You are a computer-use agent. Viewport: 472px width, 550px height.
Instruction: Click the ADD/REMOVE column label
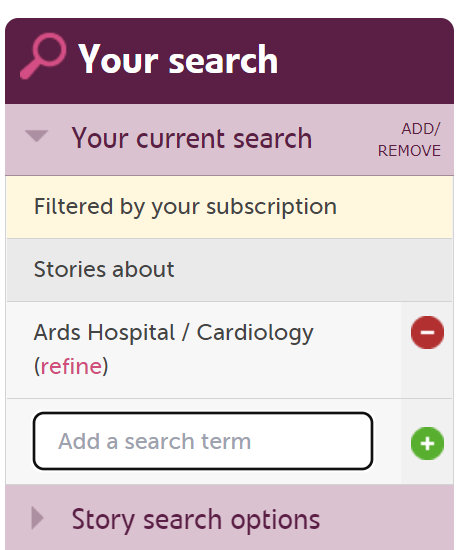point(409,140)
